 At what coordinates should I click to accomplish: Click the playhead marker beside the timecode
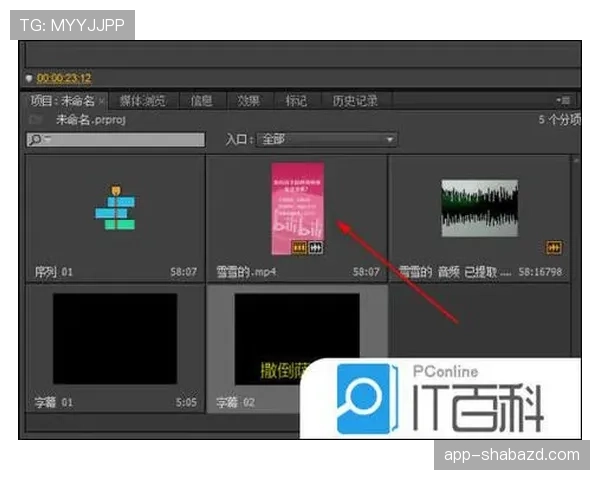[x=29, y=78]
